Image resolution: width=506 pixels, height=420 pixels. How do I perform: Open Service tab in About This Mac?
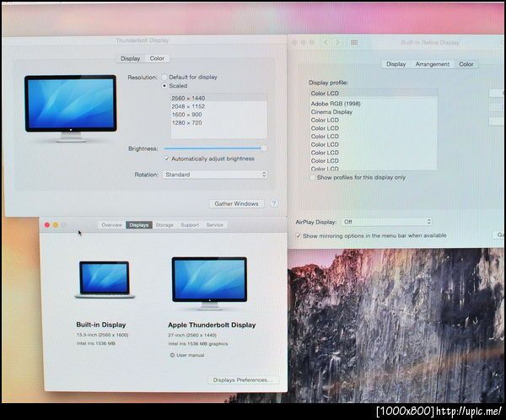[214, 225]
